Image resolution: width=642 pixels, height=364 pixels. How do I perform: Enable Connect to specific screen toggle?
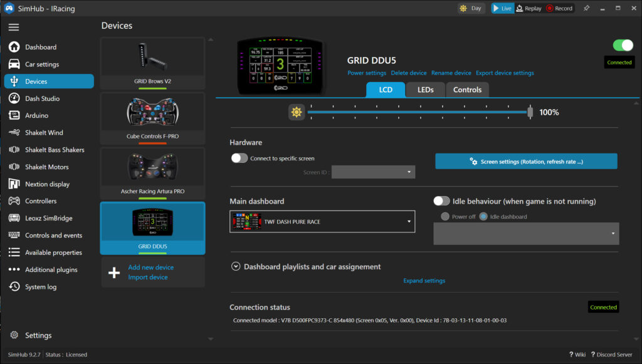(x=239, y=159)
